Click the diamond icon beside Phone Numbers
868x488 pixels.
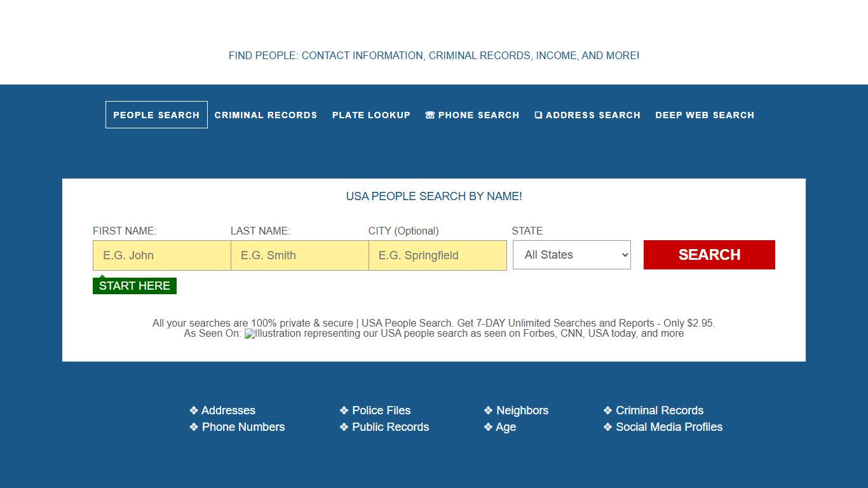pyautogui.click(x=194, y=427)
